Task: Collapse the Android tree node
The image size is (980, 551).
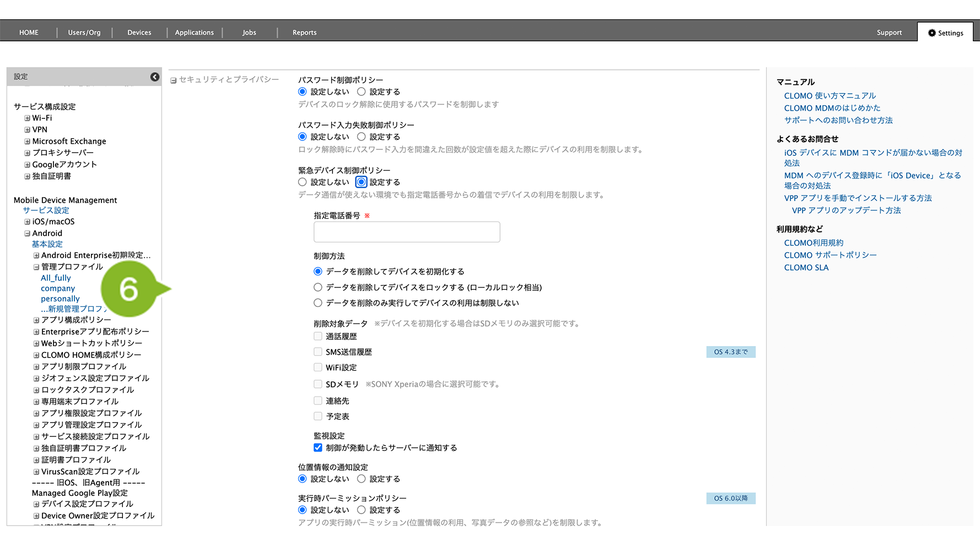Action: point(27,234)
